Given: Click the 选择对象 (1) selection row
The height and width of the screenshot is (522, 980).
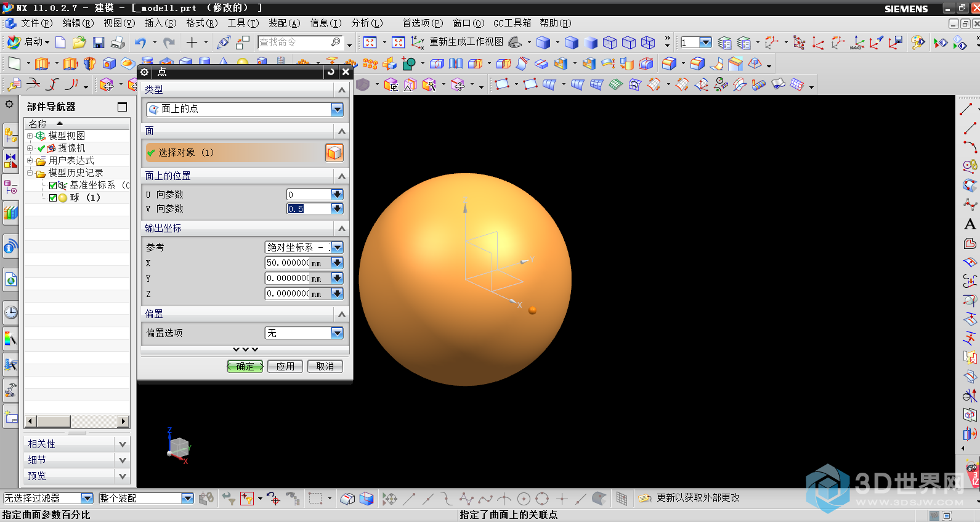Looking at the screenshot, I should [x=235, y=152].
